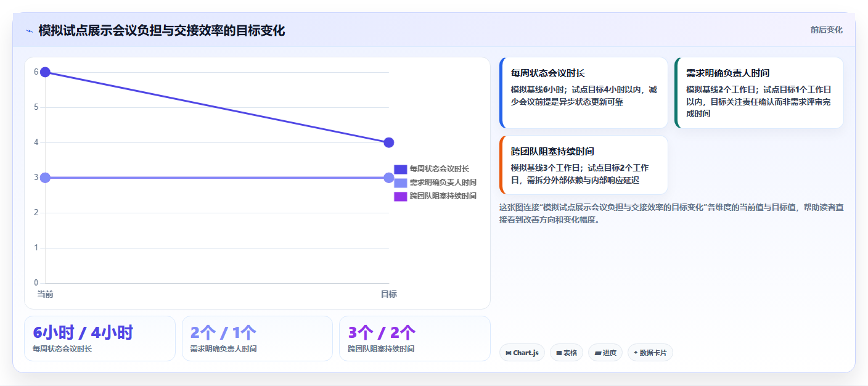Click the 跨团队阻塞持续时间 caption under 3个 / 2个
The height and width of the screenshot is (386, 868).
point(381,349)
